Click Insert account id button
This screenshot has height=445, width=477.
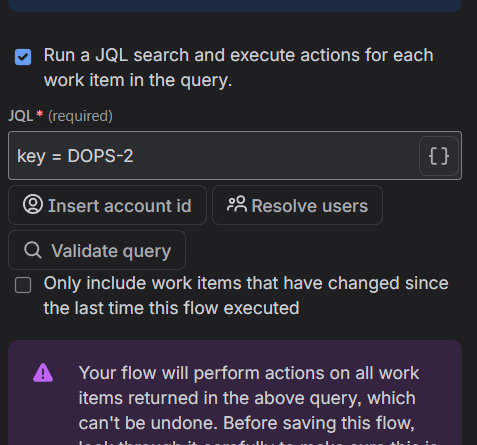click(x=107, y=205)
